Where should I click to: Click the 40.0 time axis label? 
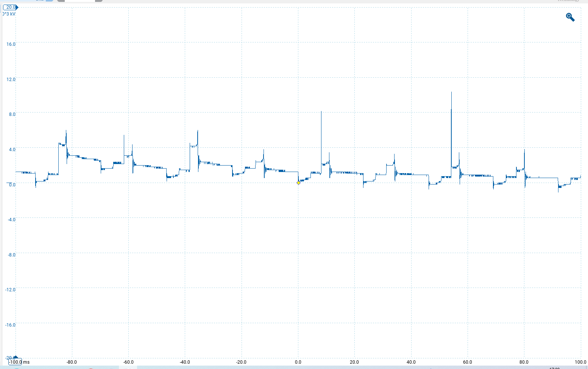tap(411, 362)
